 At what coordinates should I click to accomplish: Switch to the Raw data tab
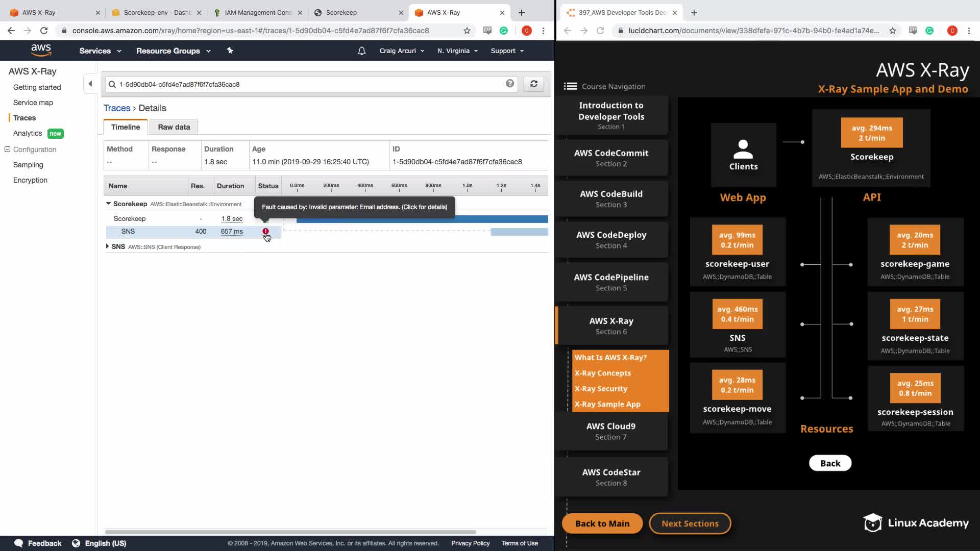click(x=174, y=127)
